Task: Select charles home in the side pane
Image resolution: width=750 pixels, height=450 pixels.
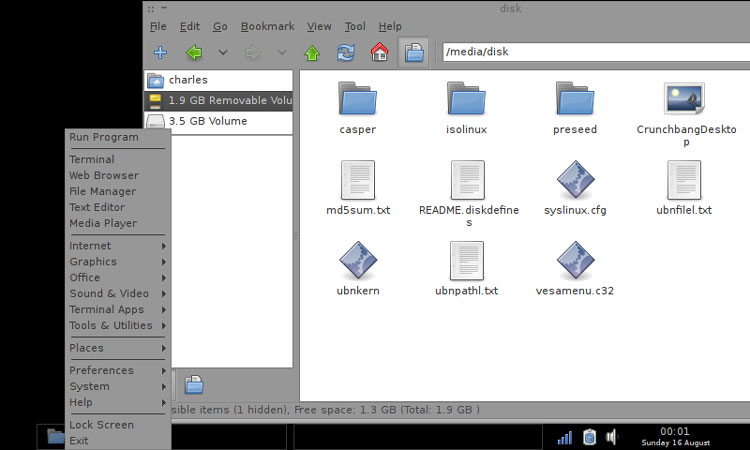Action: tap(218, 80)
